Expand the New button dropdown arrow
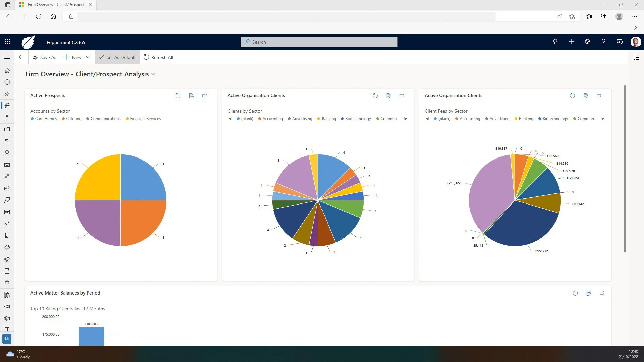Screen dimensions: 644x362 88,57
